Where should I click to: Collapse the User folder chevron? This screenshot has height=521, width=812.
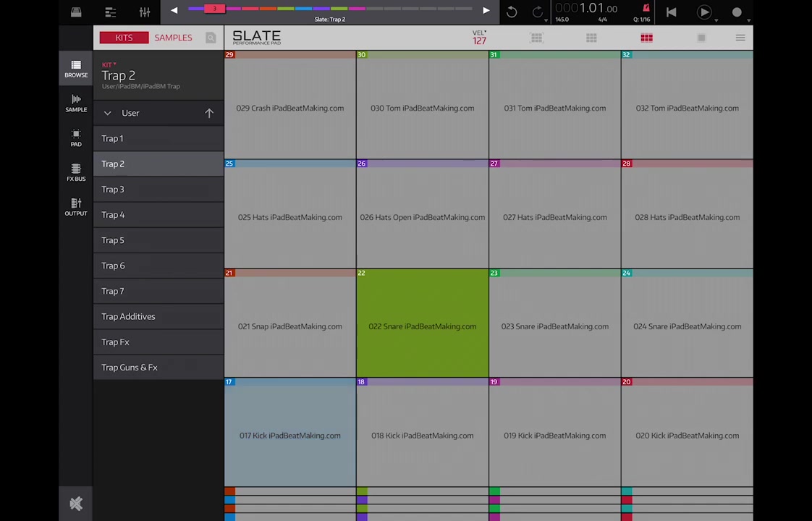pos(107,113)
